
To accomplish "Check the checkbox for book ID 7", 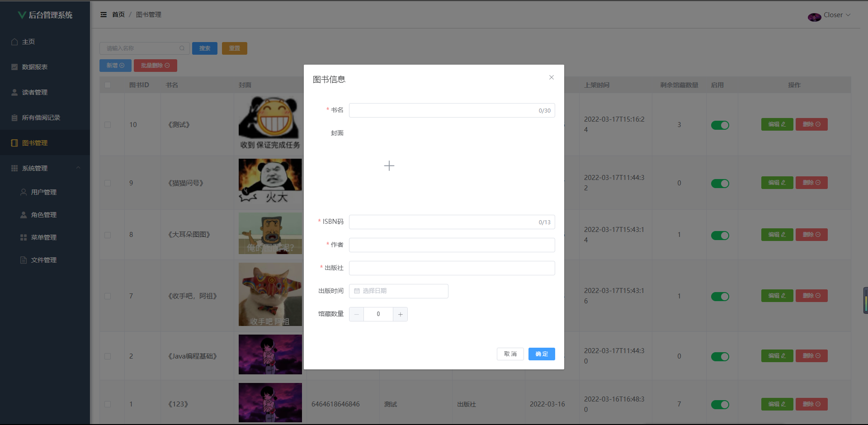I will [x=108, y=296].
